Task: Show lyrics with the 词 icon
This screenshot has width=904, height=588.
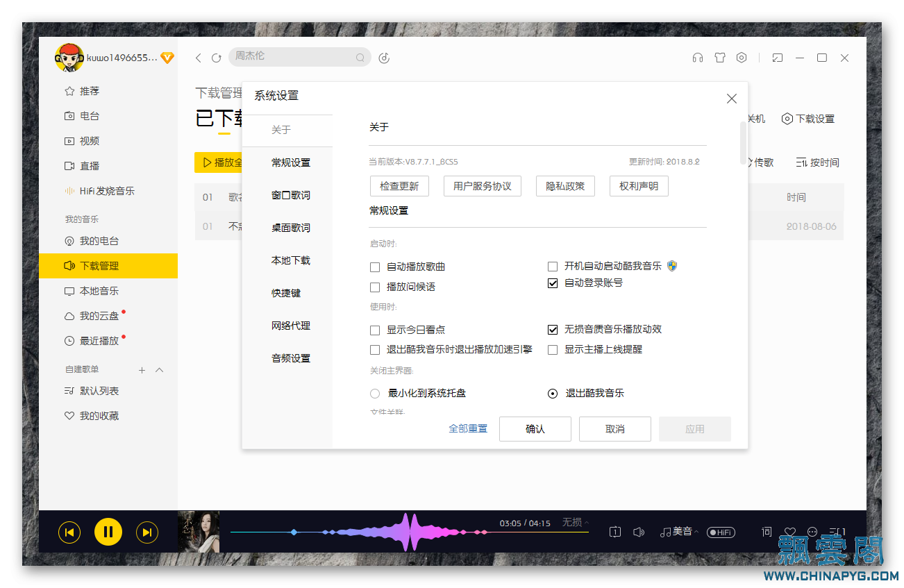Action: pos(767,532)
